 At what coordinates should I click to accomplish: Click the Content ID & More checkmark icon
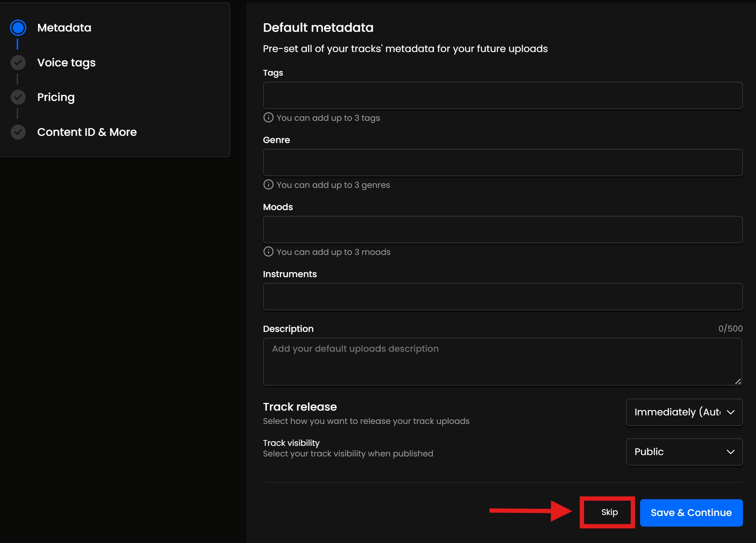click(18, 132)
